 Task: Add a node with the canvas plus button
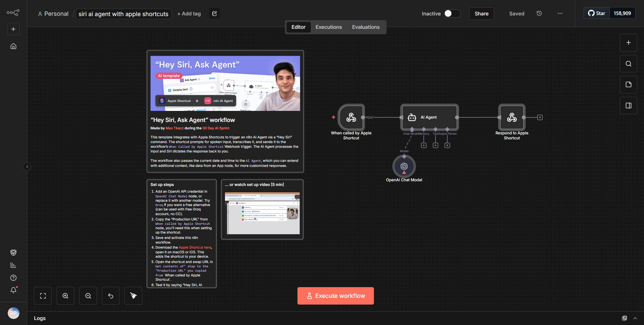(x=629, y=43)
